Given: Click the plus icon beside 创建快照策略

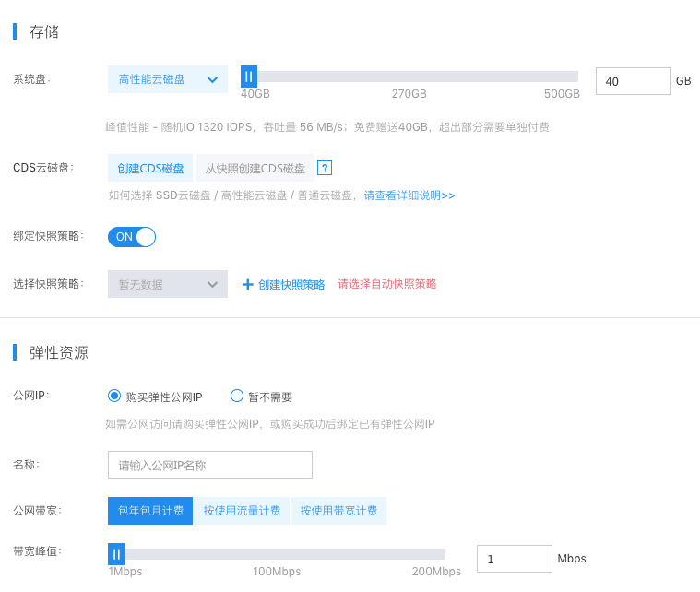Looking at the screenshot, I should click(x=248, y=284).
